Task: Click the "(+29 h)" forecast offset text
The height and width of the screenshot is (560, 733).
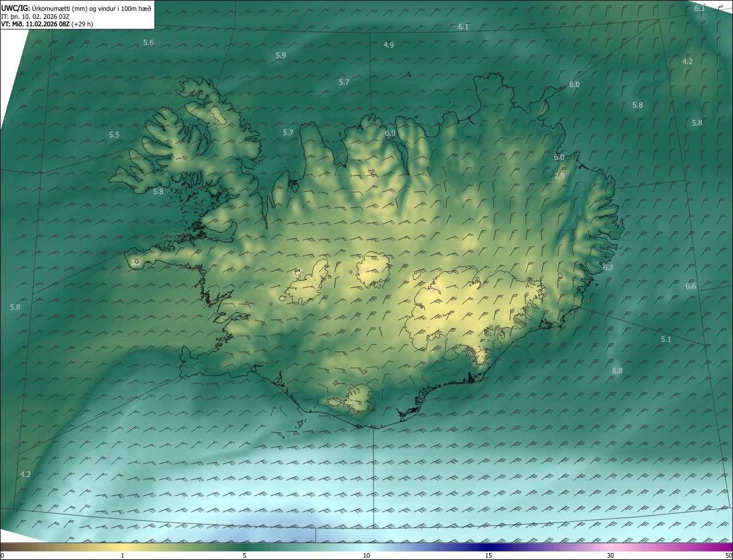Action: tap(82, 24)
